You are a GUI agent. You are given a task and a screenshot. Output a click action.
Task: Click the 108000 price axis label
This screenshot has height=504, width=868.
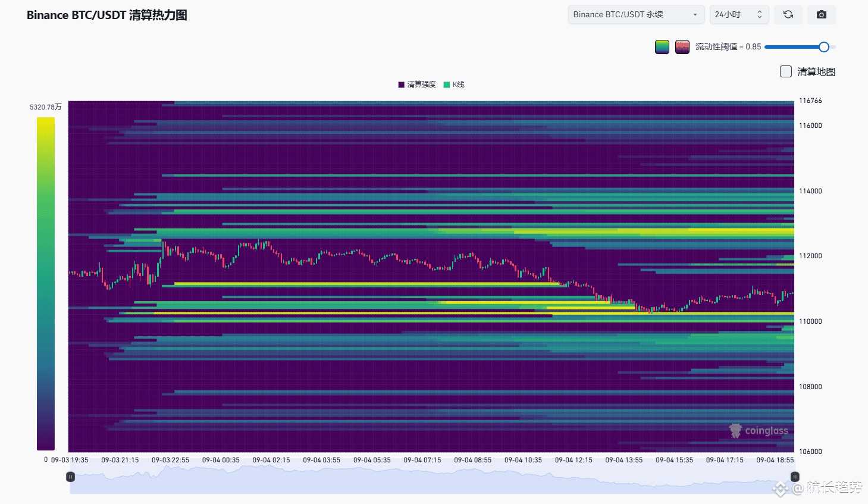810,387
